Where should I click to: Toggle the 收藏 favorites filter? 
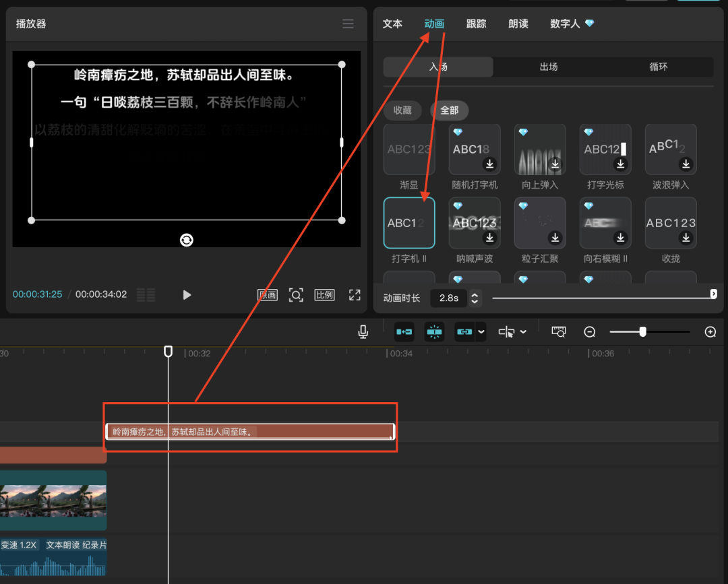coord(402,110)
